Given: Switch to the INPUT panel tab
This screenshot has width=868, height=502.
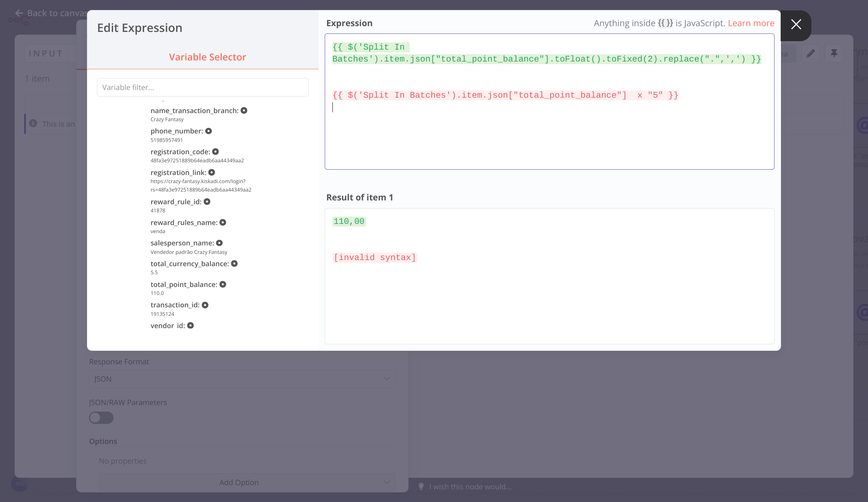Looking at the screenshot, I should [46, 53].
